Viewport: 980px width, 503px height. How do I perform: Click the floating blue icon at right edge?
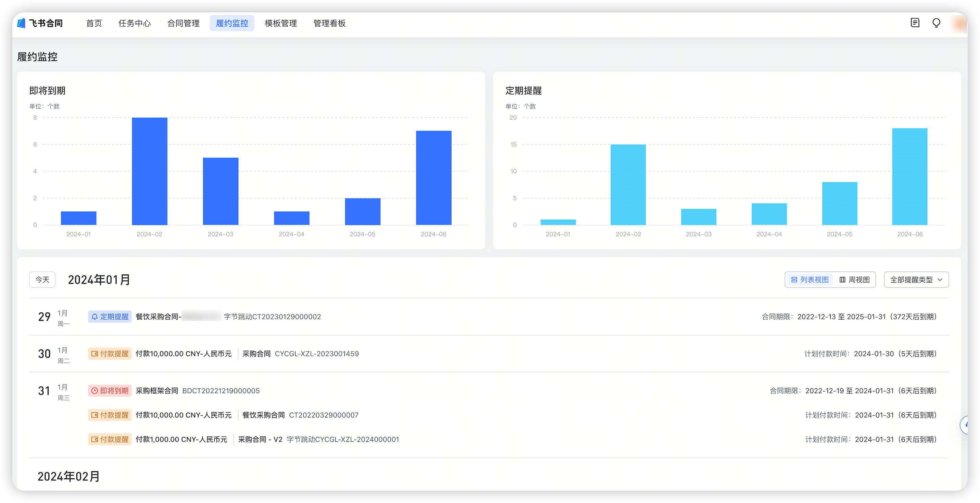[x=966, y=425]
